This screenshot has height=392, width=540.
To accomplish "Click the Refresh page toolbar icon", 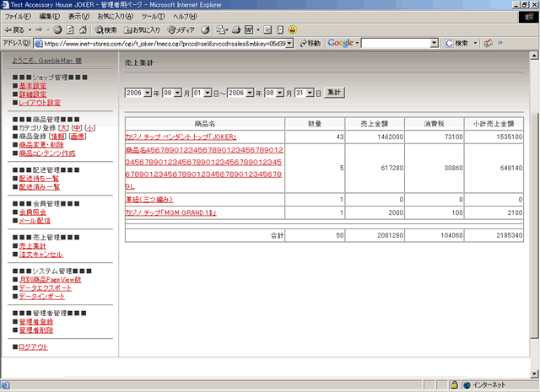I will click(71, 30).
